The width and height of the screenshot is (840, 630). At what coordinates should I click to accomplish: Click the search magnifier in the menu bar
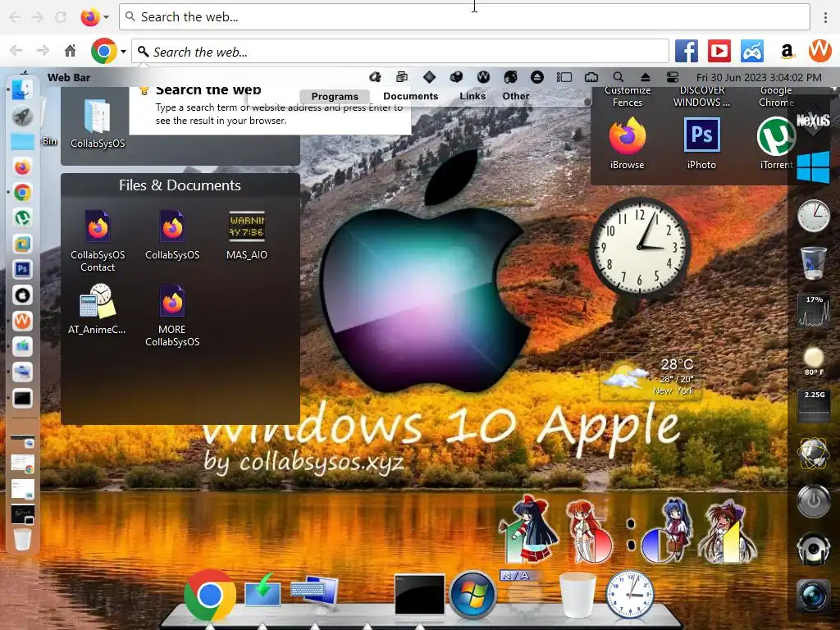619,77
